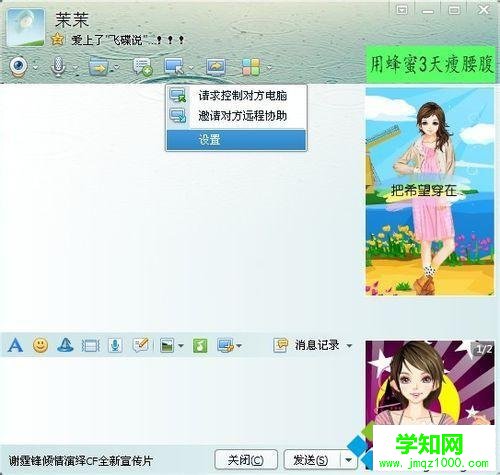Open send button options arrow
Viewport: 500px width, 475px height.
(348, 460)
